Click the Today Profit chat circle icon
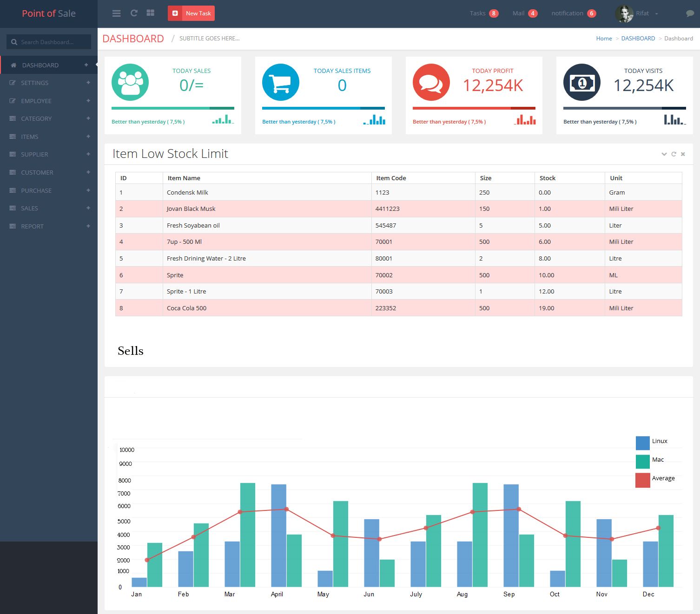The image size is (700, 614). click(x=431, y=82)
